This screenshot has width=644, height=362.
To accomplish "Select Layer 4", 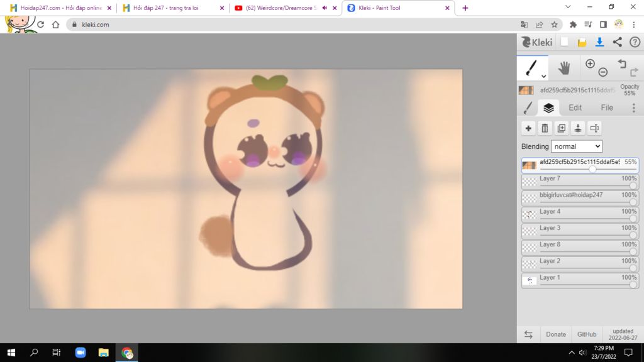I will click(x=580, y=214).
